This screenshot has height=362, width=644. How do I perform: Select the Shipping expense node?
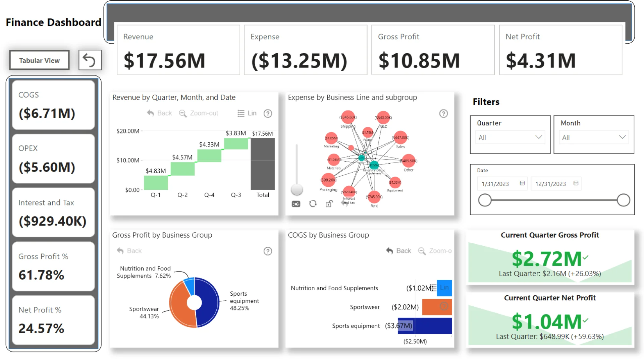(x=348, y=117)
